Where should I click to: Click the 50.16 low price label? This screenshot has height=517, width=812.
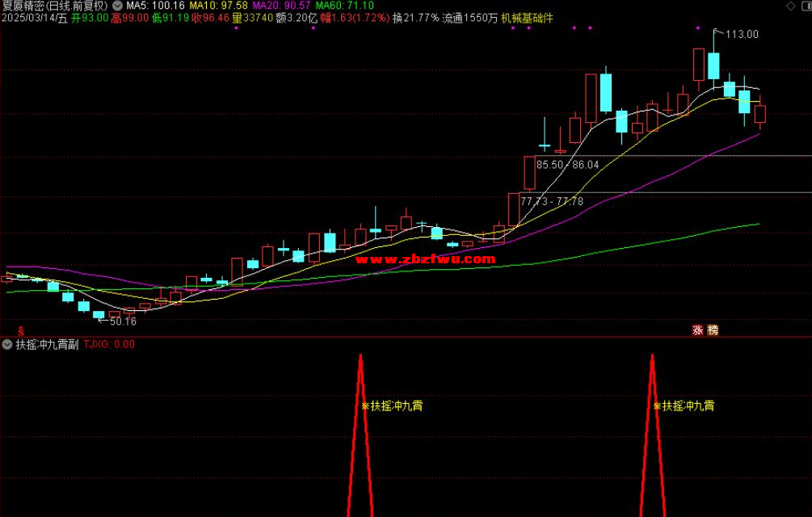click(124, 322)
